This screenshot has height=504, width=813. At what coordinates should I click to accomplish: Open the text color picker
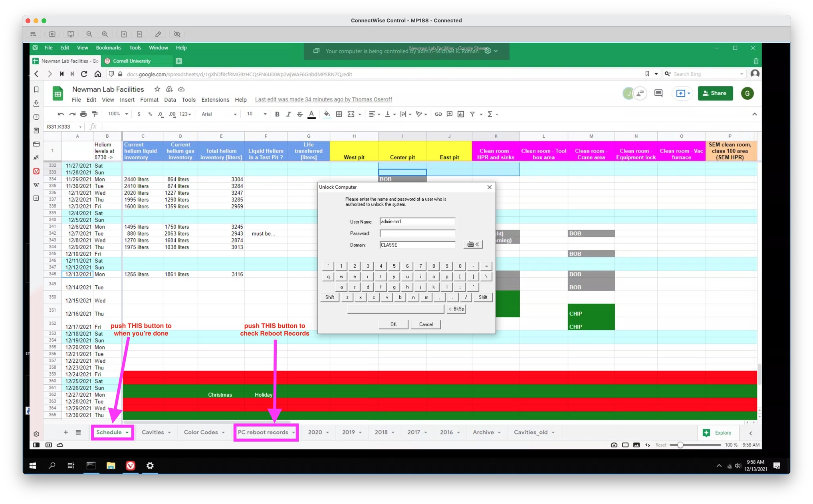[x=311, y=114]
